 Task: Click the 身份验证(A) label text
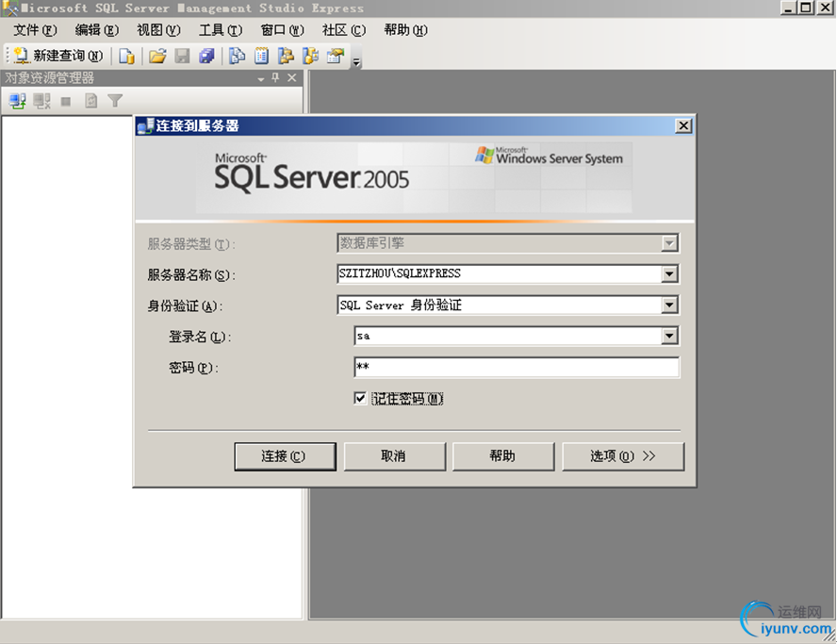click(x=185, y=306)
